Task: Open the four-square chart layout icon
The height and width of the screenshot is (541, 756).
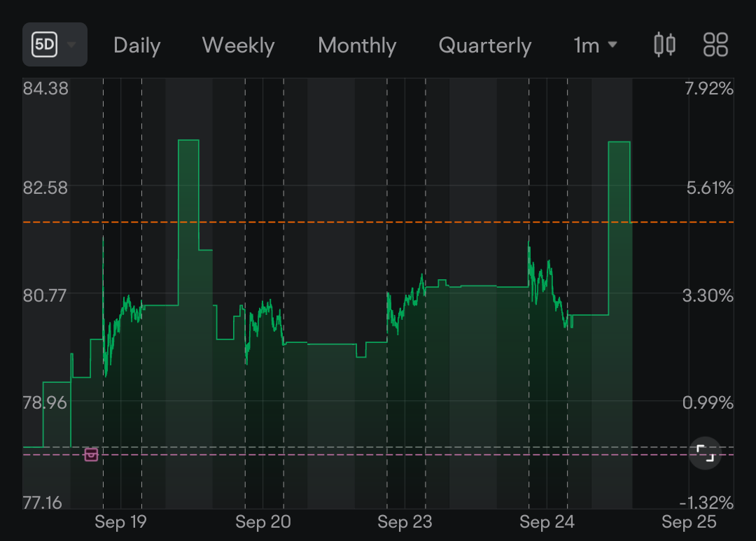Action: click(x=715, y=45)
